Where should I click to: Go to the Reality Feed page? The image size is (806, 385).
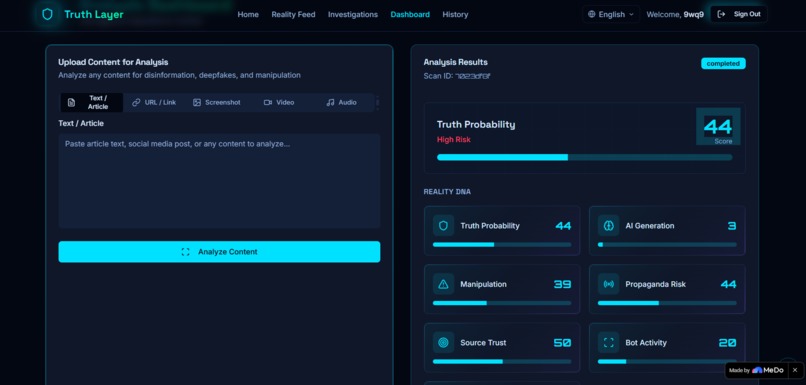(x=293, y=14)
